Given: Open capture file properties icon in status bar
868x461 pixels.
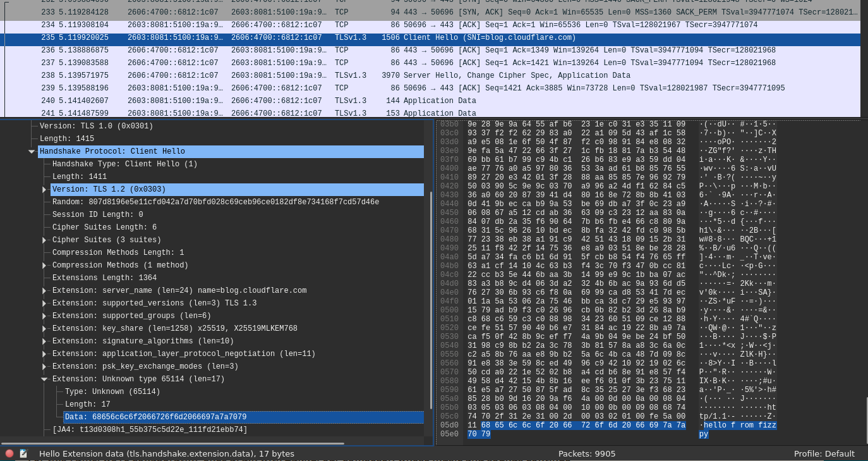Looking at the screenshot, I should click(x=23, y=453).
